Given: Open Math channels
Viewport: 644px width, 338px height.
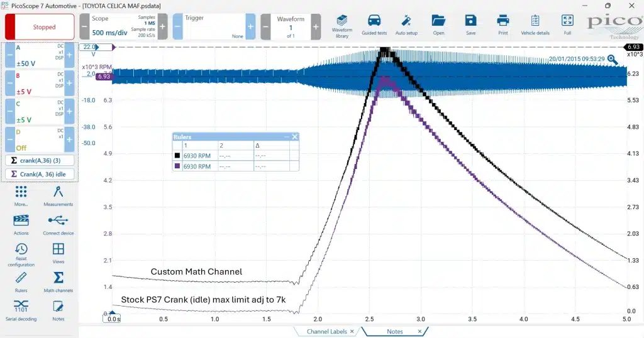Looking at the screenshot, I should (x=58, y=282).
